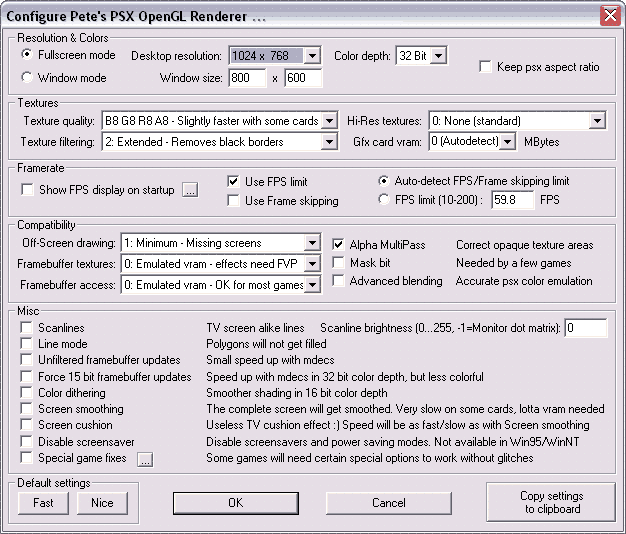Uncheck the Use FPS limit checkbox

point(233,182)
